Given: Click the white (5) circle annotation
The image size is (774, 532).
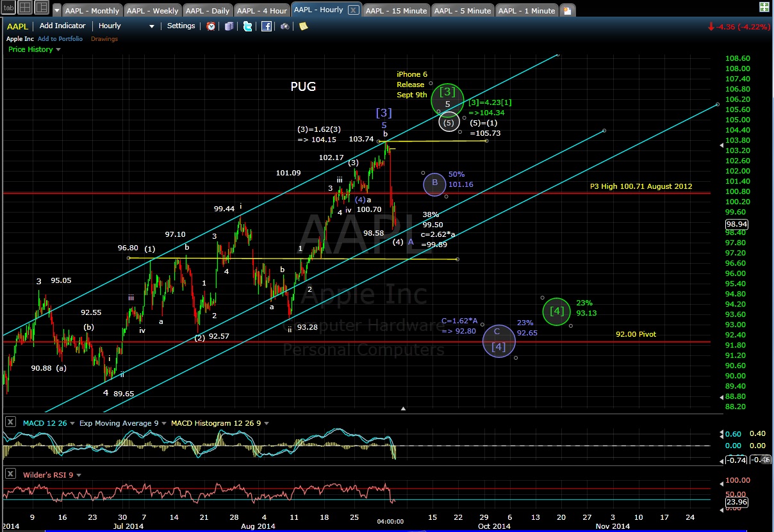Looking at the screenshot, I should [449, 121].
